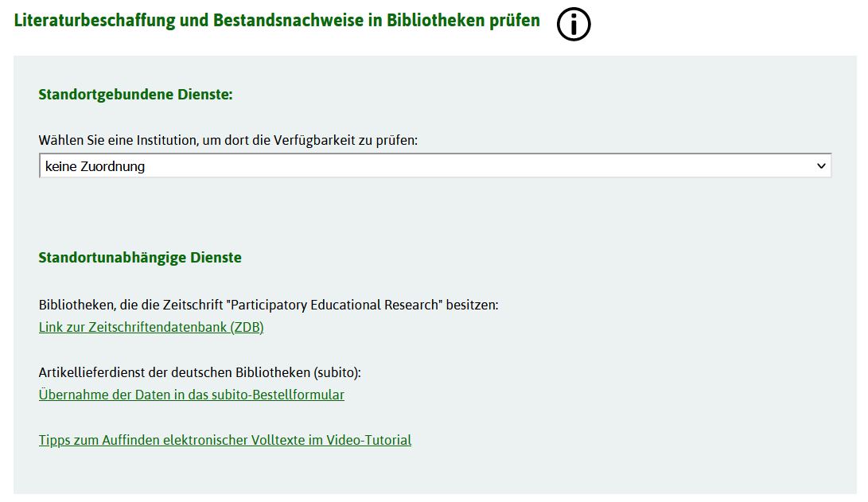Viewport: 868px width, 502px height.
Task: Expand the institution dropdown via its chevron arrow
Action: click(x=821, y=166)
